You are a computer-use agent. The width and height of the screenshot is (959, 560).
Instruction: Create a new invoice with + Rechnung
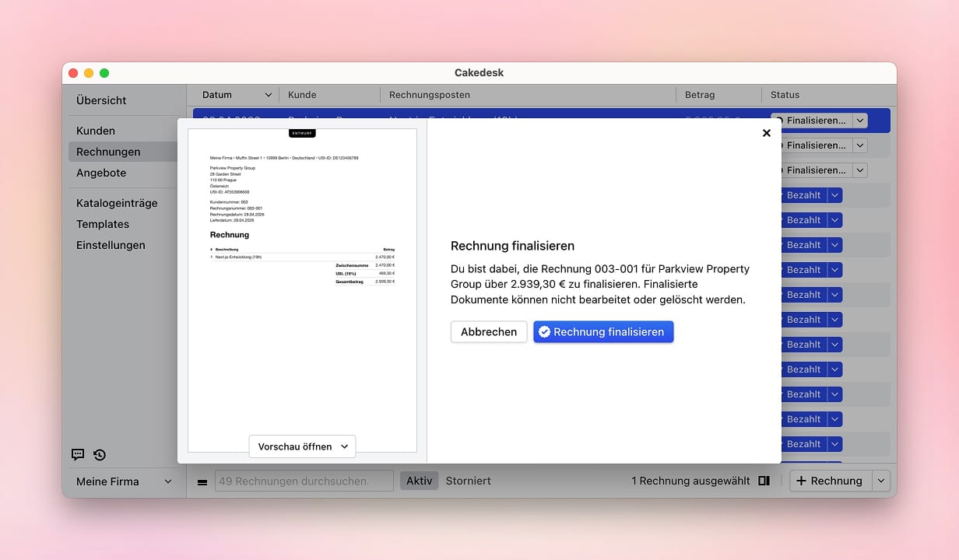tap(831, 481)
